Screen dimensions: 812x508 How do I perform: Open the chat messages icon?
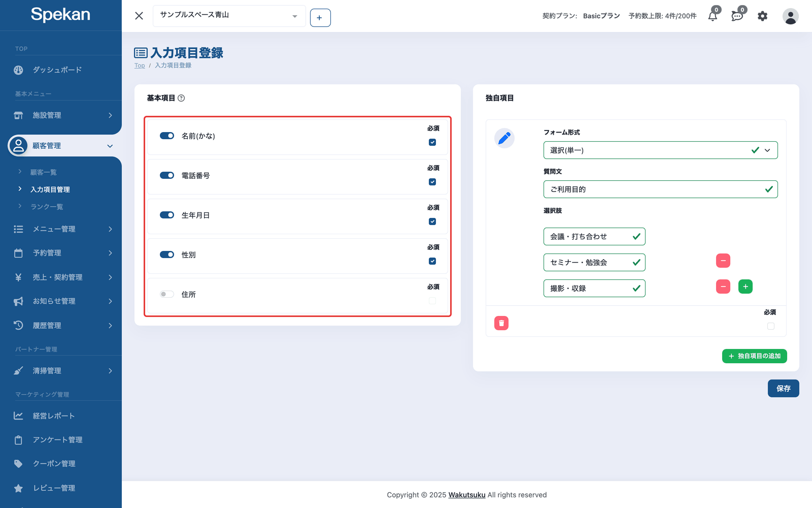click(x=737, y=16)
